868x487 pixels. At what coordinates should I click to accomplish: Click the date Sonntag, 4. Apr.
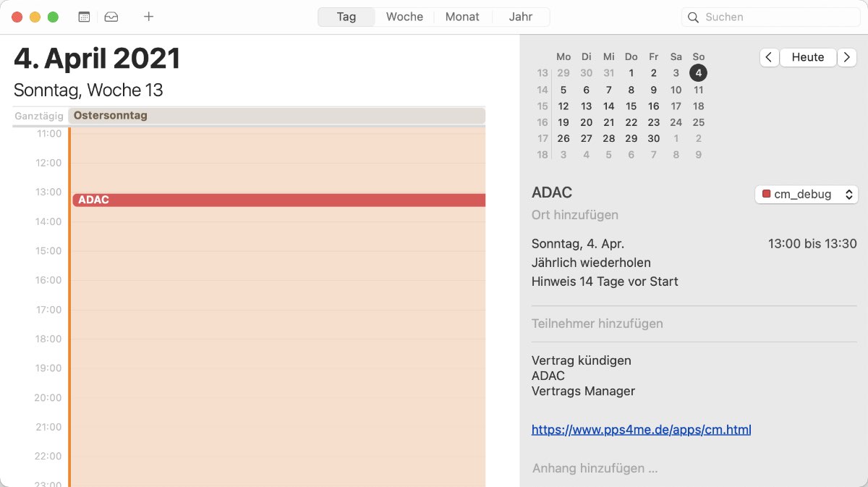(x=578, y=244)
